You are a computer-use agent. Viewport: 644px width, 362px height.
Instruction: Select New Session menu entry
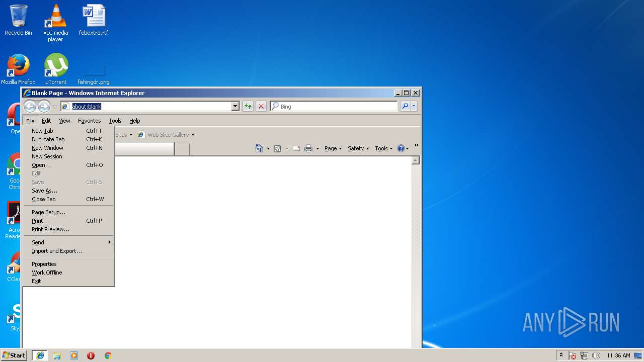coord(68,156)
